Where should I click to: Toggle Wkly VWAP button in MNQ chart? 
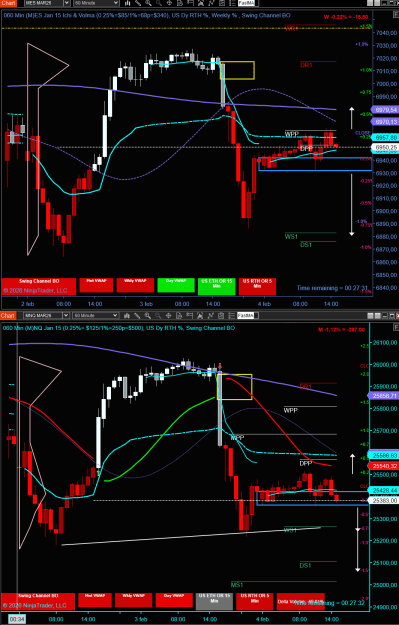pos(134,600)
